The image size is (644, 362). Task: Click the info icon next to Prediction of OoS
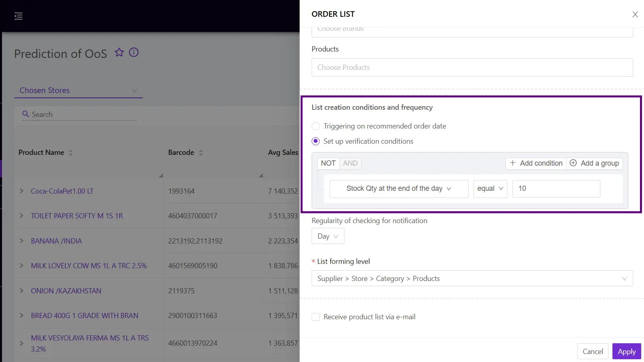tap(133, 52)
